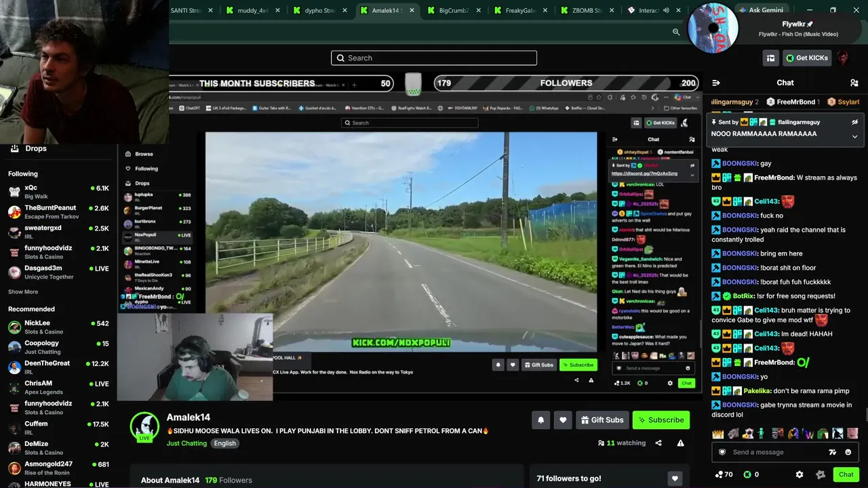The width and height of the screenshot is (868, 488).
Task: Close the Amalek14 browser tab
Action: pyautogui.click(x=412, y=10)
